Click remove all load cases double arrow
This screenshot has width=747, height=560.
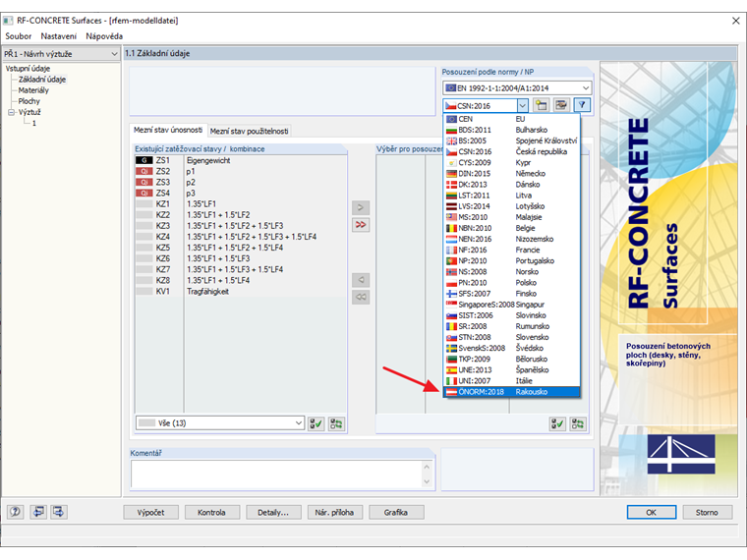(361, 297)
